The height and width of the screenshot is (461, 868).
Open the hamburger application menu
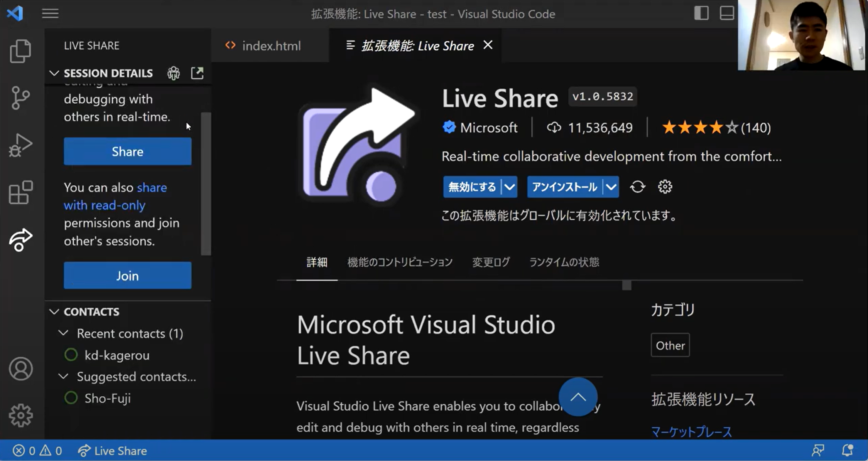click(x=50, y=13)
